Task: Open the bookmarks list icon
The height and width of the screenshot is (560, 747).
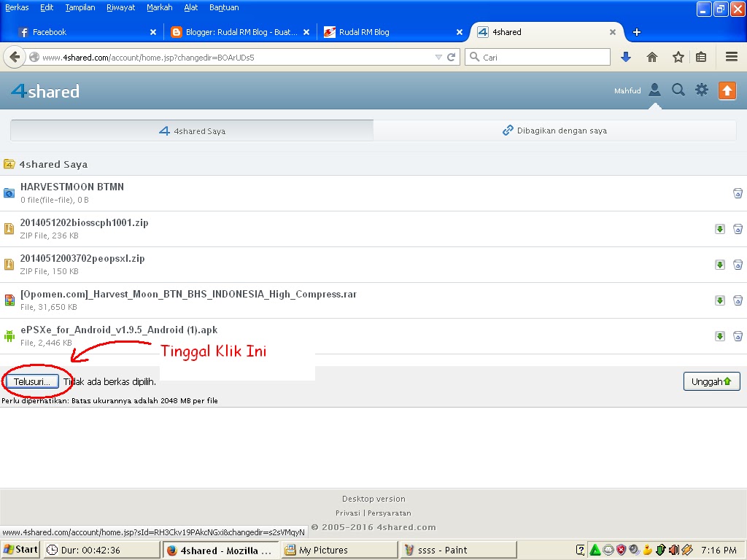Action: point(701,57)
